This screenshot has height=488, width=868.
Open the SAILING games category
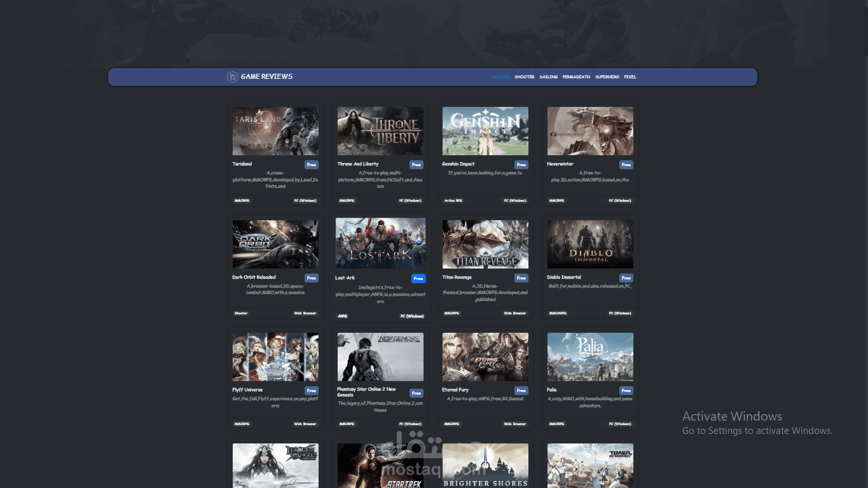click(x=548, y=76)
